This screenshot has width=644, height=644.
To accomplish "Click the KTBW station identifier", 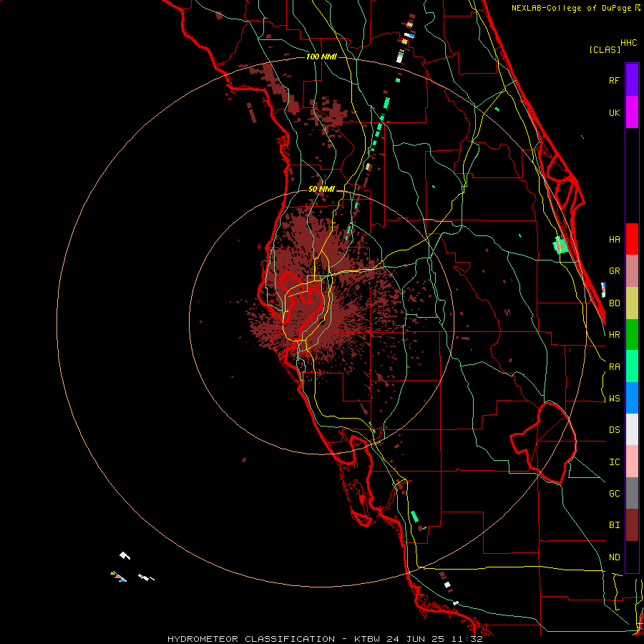I will (367, 639).
